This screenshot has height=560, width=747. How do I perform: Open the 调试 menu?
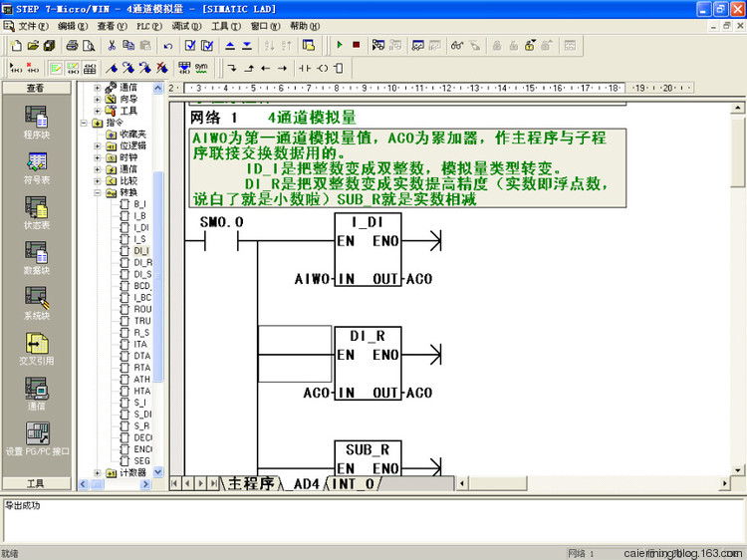186,26
